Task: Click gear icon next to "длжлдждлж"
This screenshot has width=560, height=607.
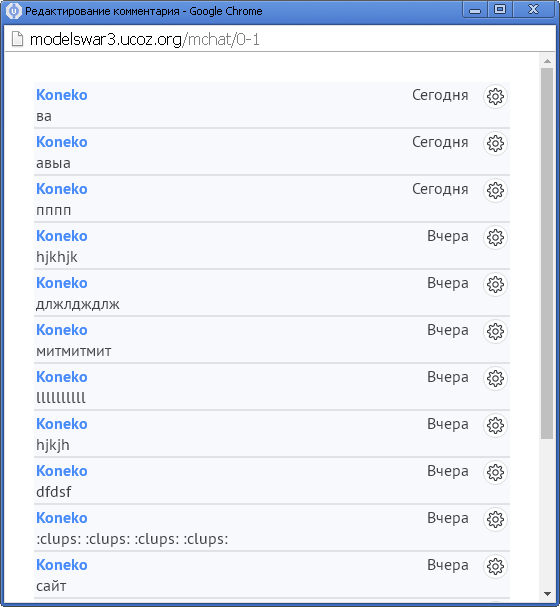Action: pos(495,284)
